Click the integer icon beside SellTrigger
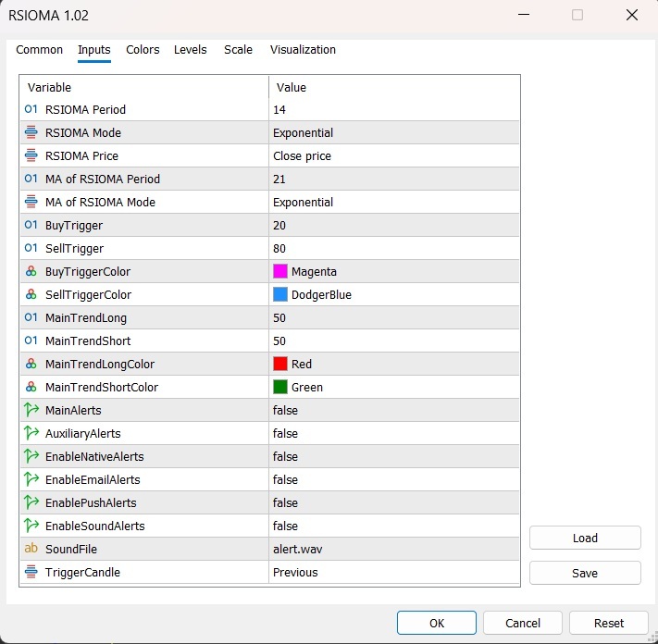 31,248
